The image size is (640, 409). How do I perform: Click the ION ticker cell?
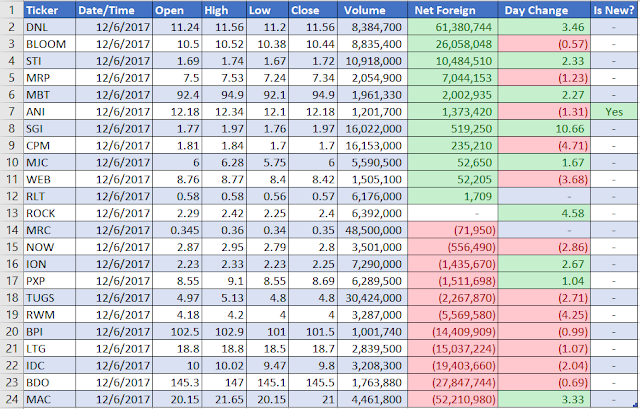pos(49,264)
